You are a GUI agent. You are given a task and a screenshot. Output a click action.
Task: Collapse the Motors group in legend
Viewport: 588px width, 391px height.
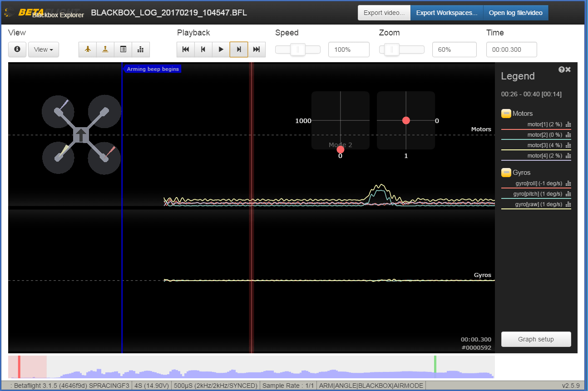(x=506, y=114)
